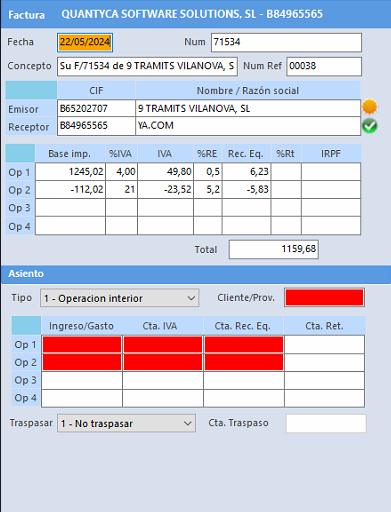Open the Tipo dropdown Operacion interior
Image resolution: width=391 pixels, height=512 pixels.
[120, 298]
